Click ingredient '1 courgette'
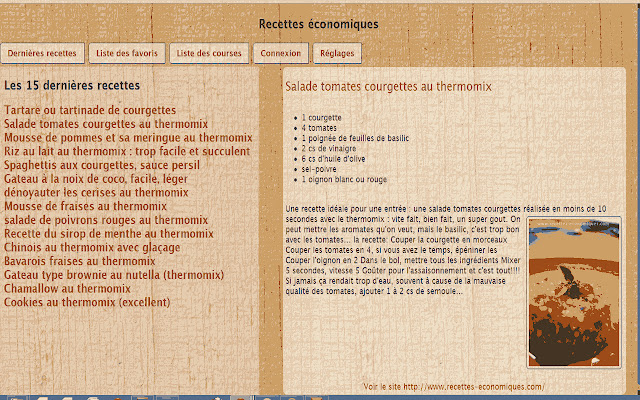The image size is (640, 400). tap(321, 118)
